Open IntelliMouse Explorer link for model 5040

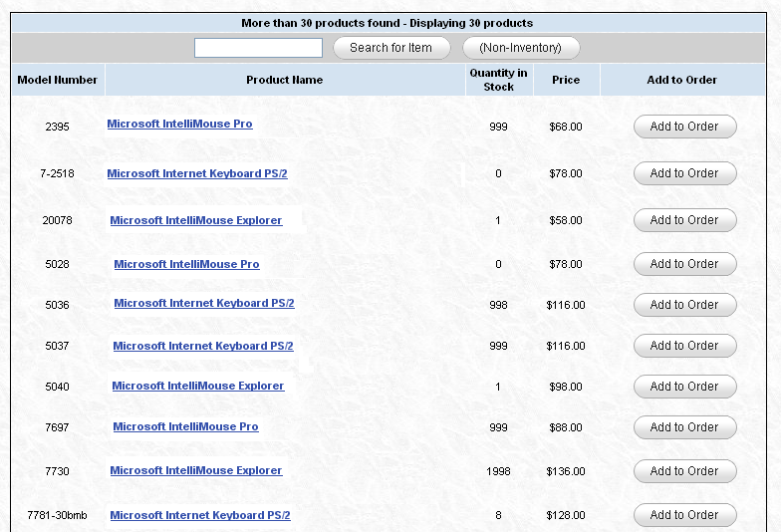(198, 386)
